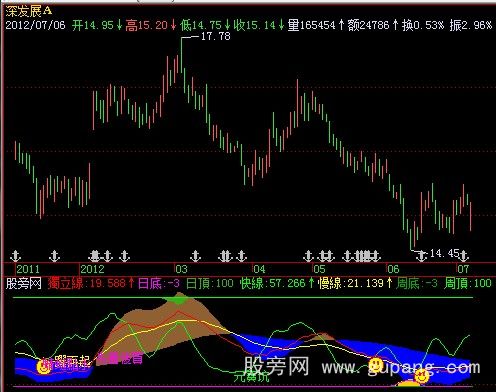The width and height of the screenshot is (496, 392).
Task: Click the last anchor marker above 07
Action: (x=464, y=256)
